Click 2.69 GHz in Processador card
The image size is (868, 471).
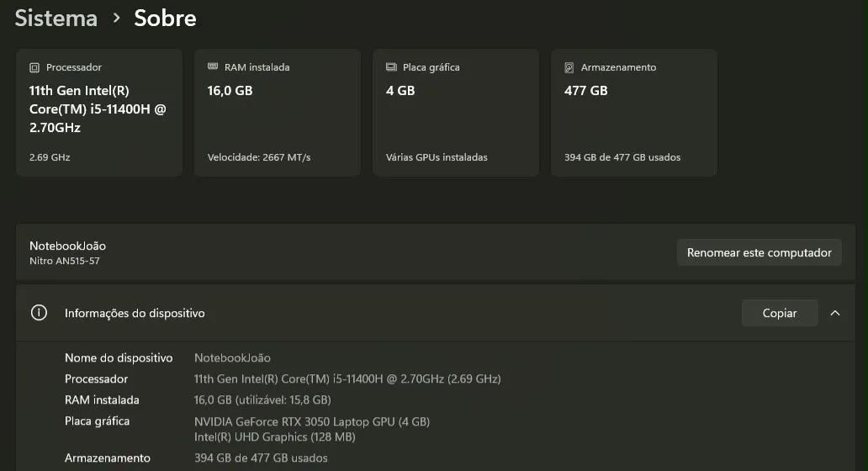(x=50, y=157)
